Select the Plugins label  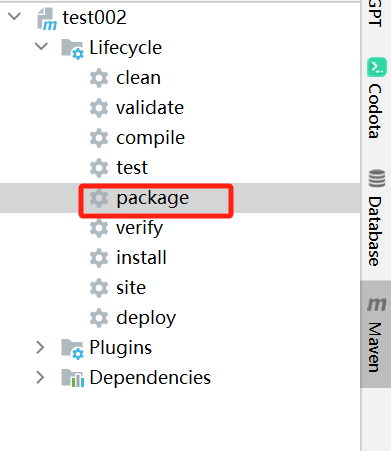coord(121,348)
